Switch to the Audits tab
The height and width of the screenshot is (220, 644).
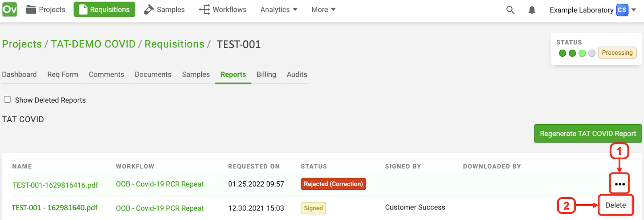(297, 74)
